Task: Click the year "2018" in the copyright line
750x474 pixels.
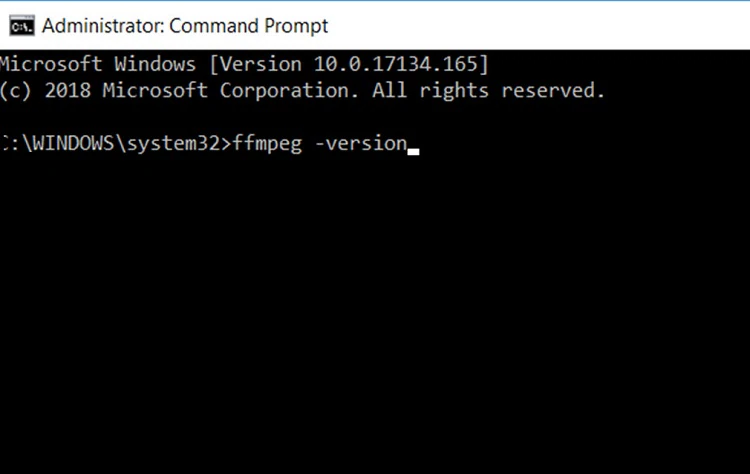Action: click(x=67, y=91)
